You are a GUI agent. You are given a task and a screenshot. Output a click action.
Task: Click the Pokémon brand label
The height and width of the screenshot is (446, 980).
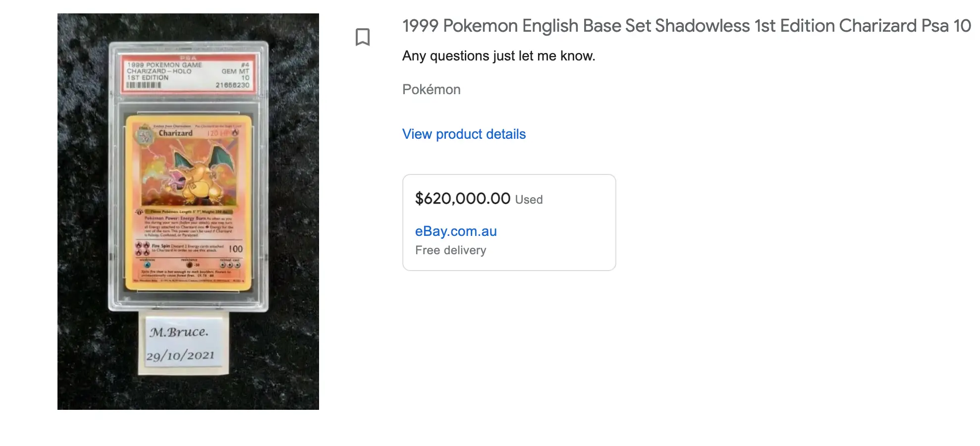click(431, 90)
